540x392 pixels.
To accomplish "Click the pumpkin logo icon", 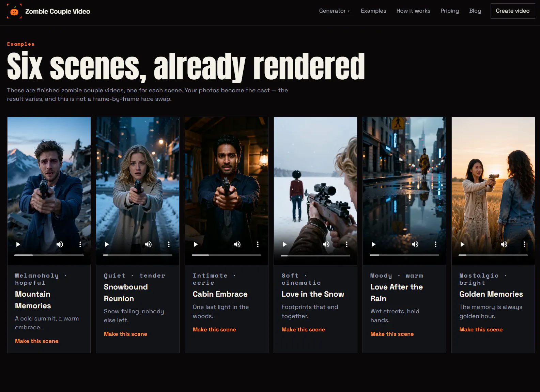I will click(x=14, y=11).
